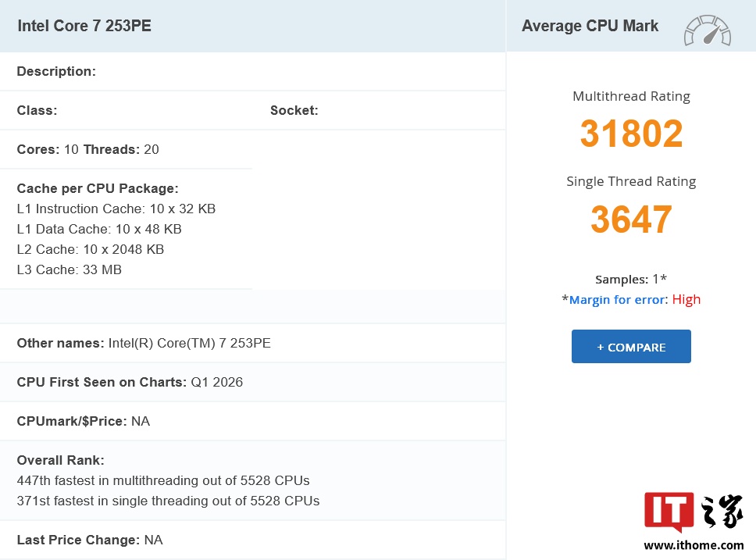This screenshot has height=560, width=756.
Task: Click the Other names row
Action: point(144,343)
